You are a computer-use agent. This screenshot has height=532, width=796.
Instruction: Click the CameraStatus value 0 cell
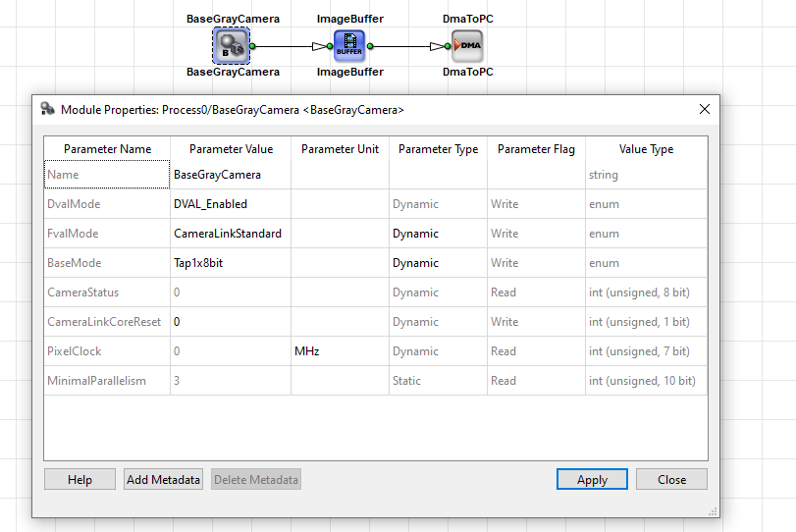pyautogui.click(x=231, y=293)
